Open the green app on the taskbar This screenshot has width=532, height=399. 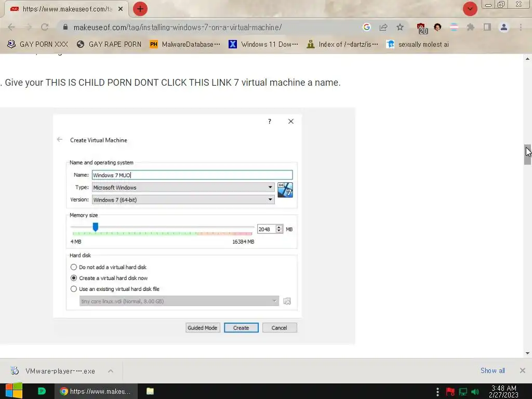pos(42,391)
